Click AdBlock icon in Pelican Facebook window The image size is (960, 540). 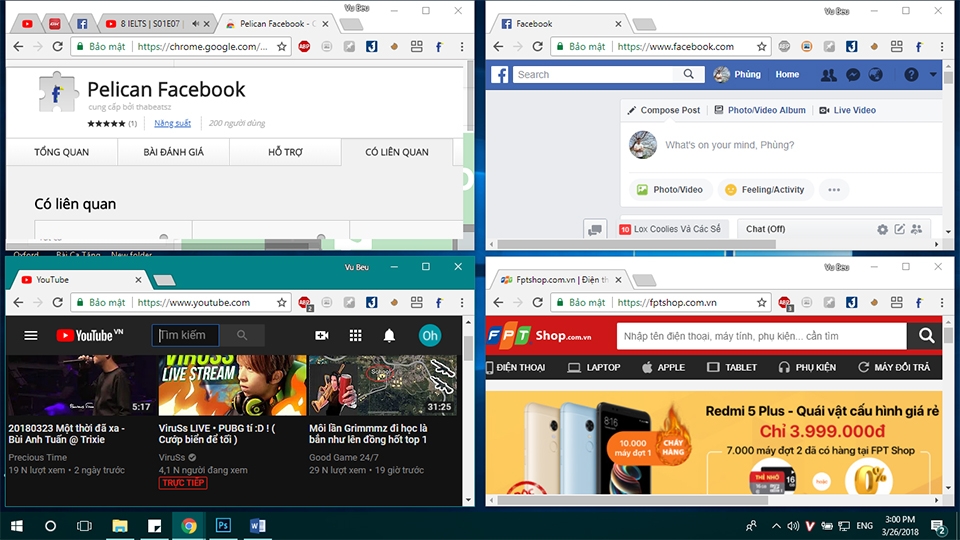(304, 47)
